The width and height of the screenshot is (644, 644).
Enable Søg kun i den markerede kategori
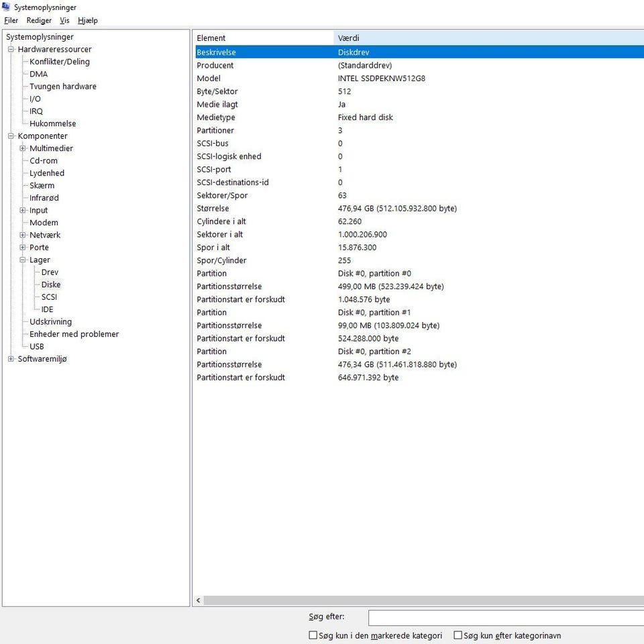[313, 635]
